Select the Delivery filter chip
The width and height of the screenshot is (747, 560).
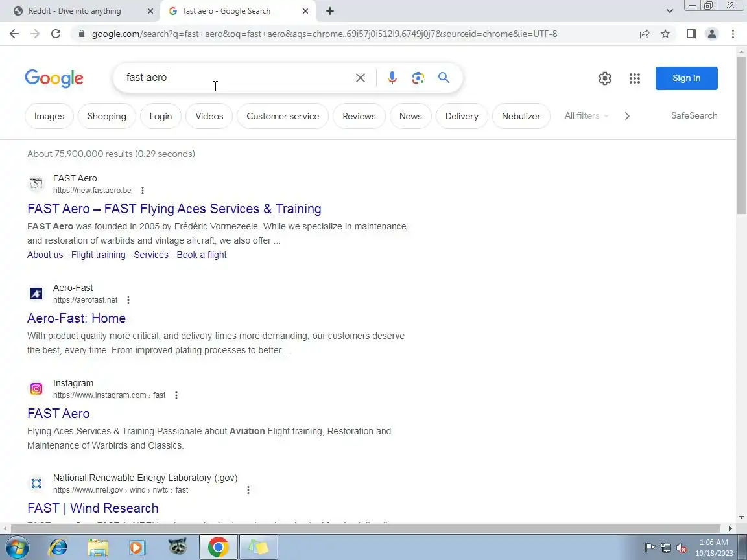[462, 116]
